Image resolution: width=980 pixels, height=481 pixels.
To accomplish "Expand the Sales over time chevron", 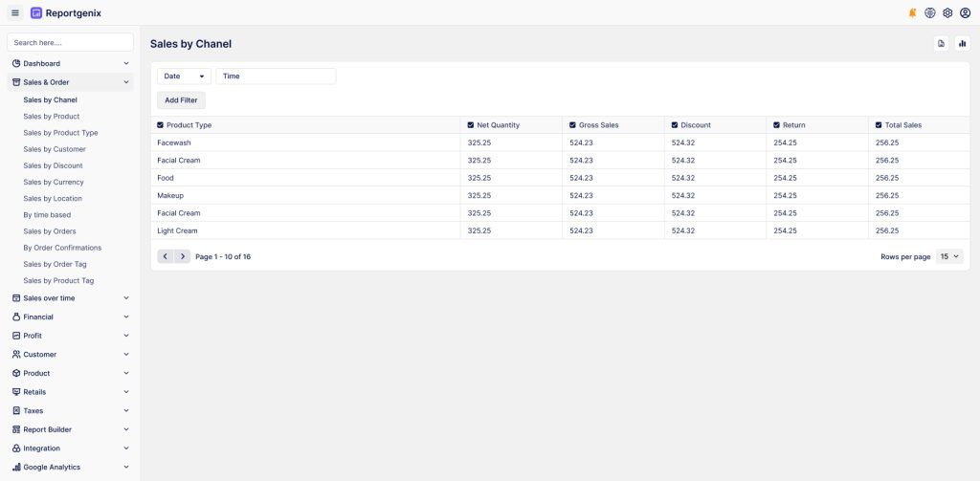I will [x=126, y=298].
